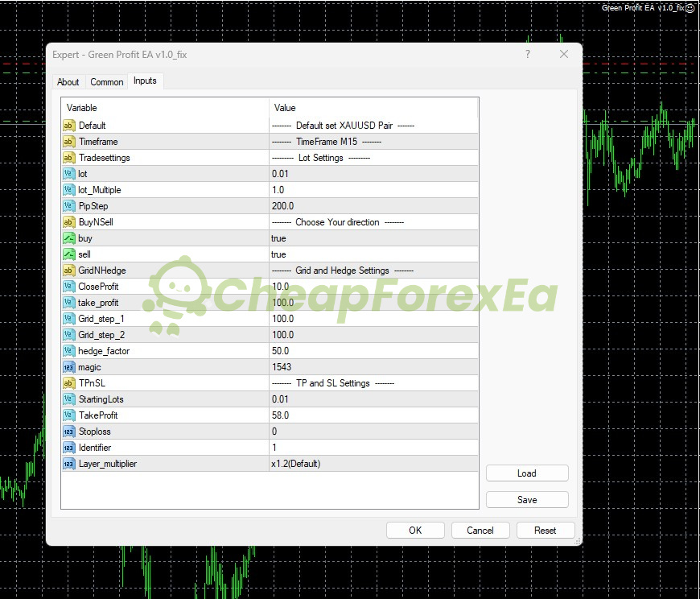Click the string icon beside Tradesettings
700x599 pixels.
68,158
